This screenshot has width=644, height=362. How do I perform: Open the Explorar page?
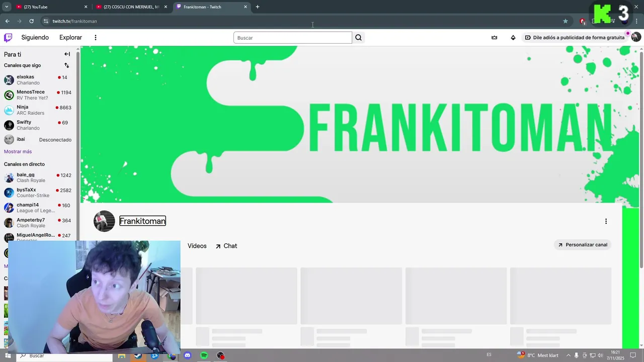70,37
